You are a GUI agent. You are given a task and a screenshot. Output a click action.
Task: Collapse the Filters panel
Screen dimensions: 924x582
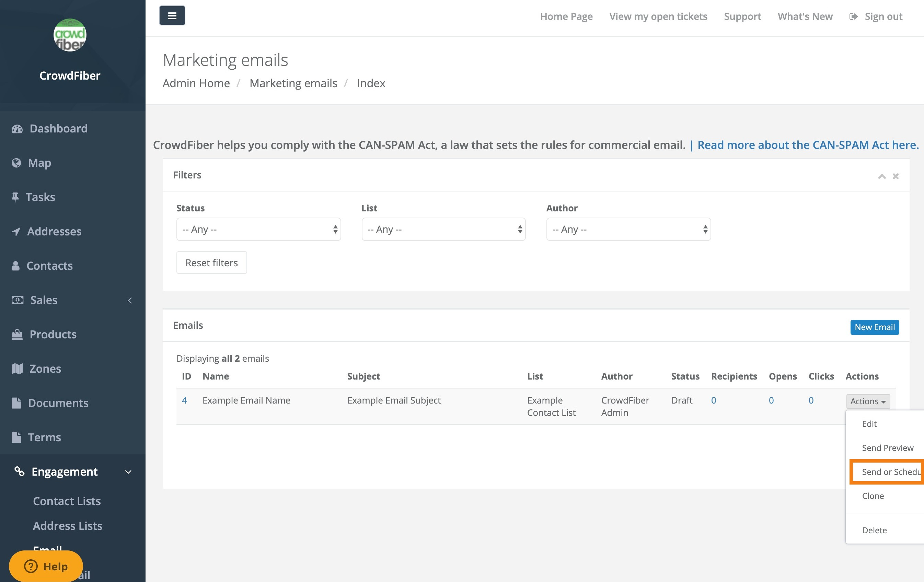882,176
